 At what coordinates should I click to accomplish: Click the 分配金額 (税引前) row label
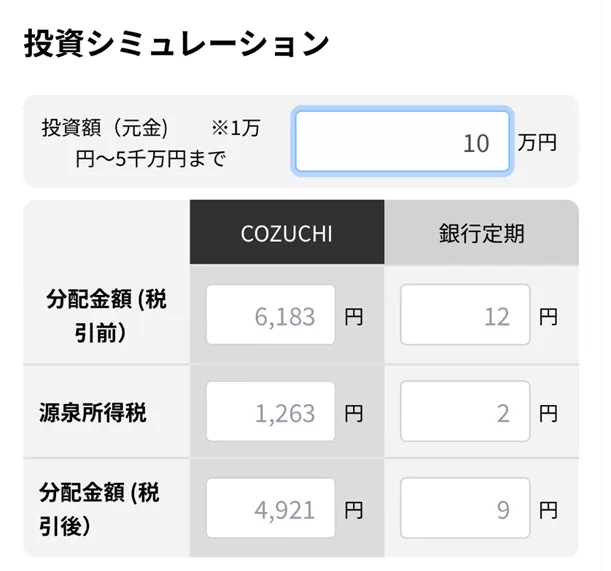(103, 316)
